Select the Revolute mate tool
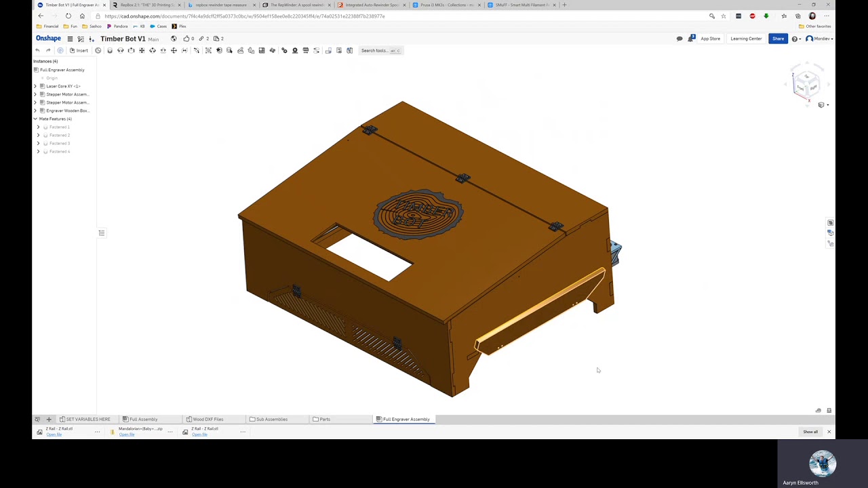This screenshot has height=488, width=868. pyautogui.click(x=121, y=50)
